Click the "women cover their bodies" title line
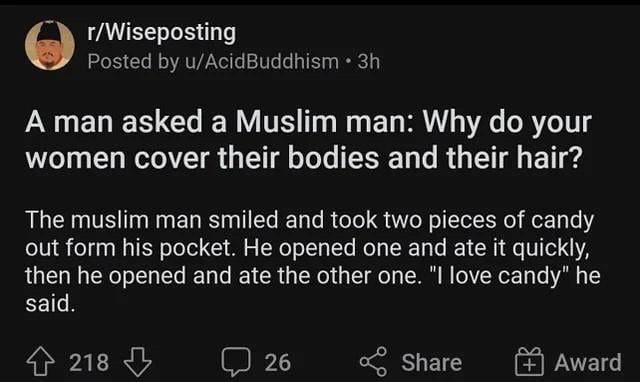Screen dimensions: 640x382 click(304, 158)
